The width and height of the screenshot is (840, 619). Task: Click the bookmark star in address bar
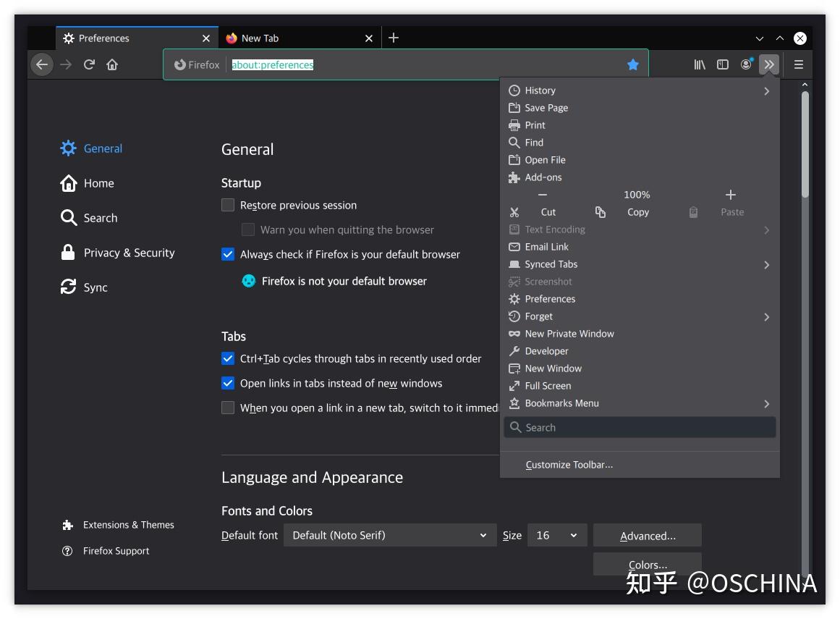tap(632, 65)
